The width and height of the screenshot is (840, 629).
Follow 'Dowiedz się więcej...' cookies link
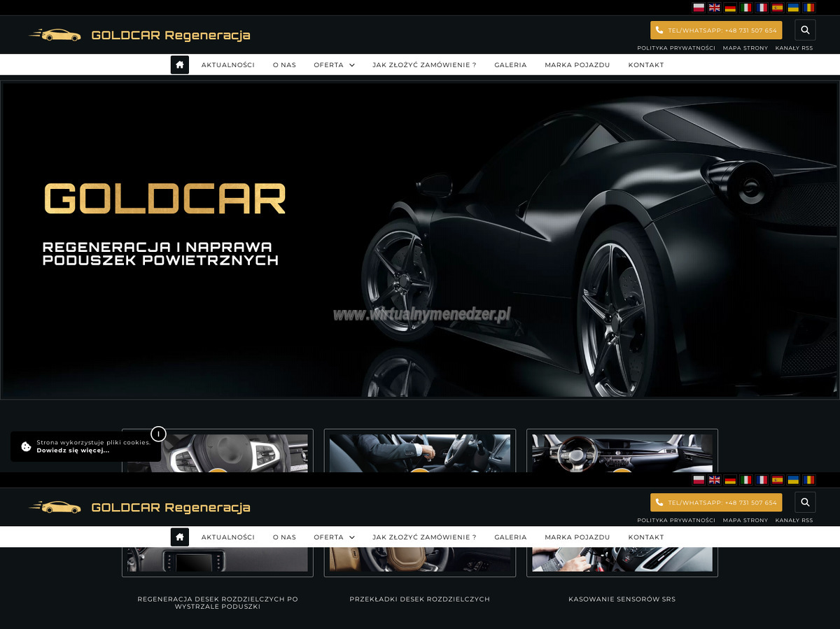click(x=73, y=451)
